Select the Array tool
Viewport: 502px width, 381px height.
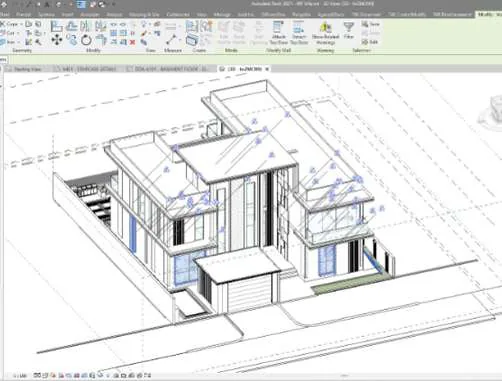113,33
